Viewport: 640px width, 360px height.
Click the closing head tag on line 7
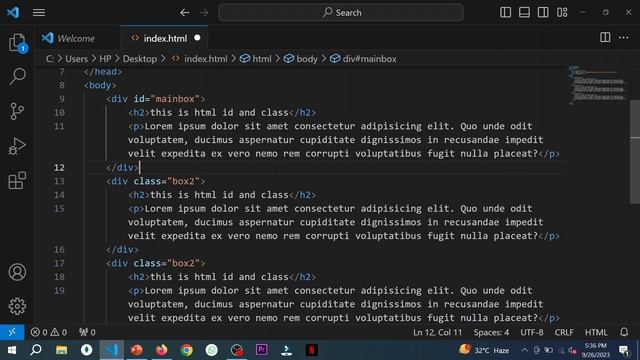[103, 71]
